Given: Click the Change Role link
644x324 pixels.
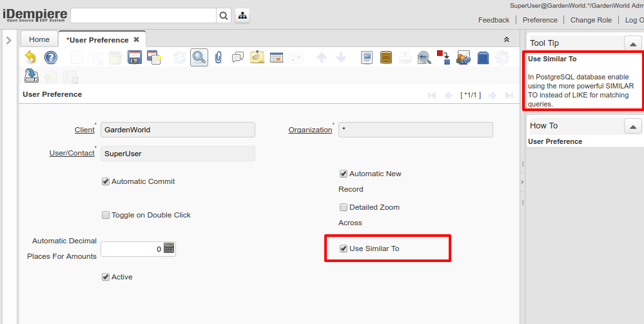Looking at the screenshot, I should [590, 20].
